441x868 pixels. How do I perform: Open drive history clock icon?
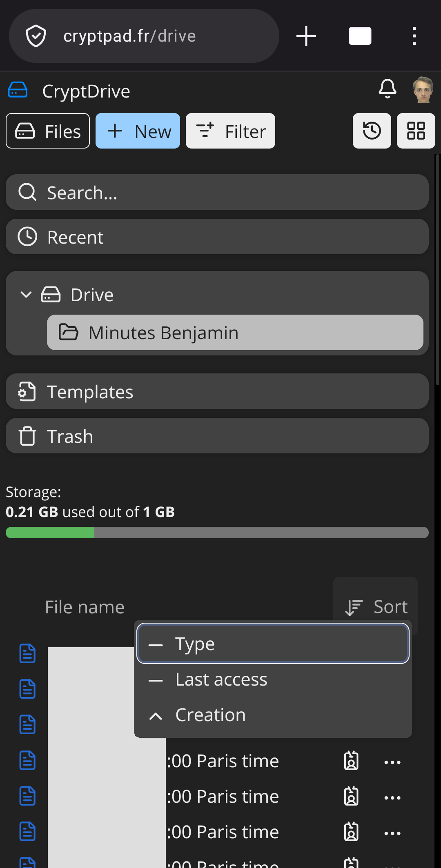click(x=372, y=131)
